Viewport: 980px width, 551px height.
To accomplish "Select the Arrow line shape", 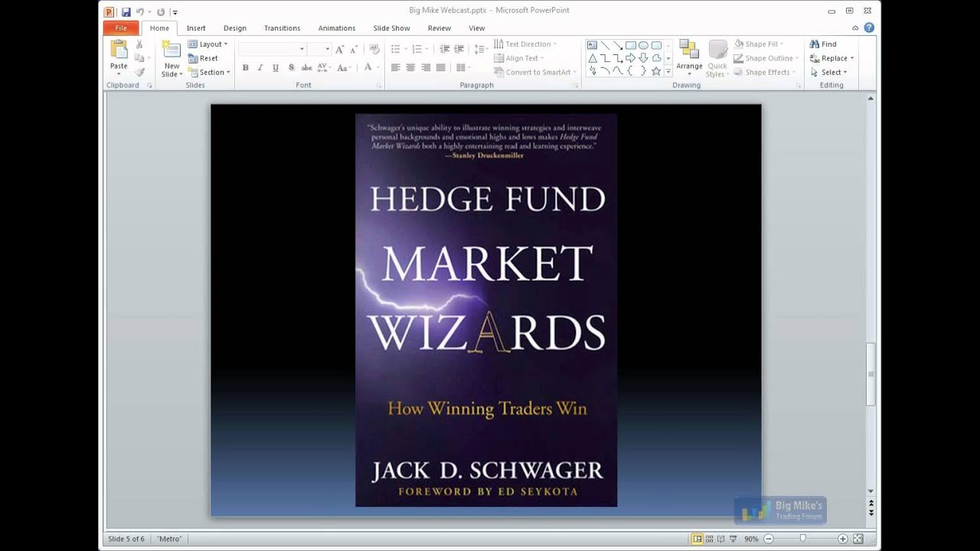I will [x=618, y=45].
